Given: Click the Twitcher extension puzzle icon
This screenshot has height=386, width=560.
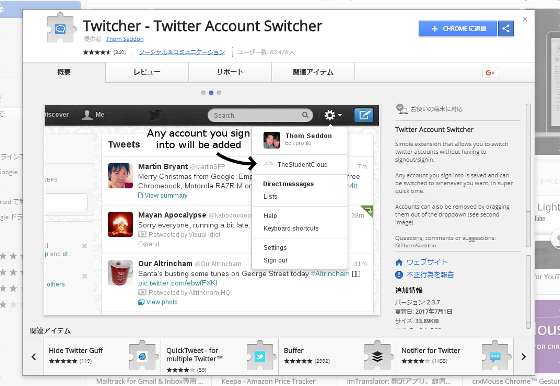Looking at the screenshot, I should 62,28.
